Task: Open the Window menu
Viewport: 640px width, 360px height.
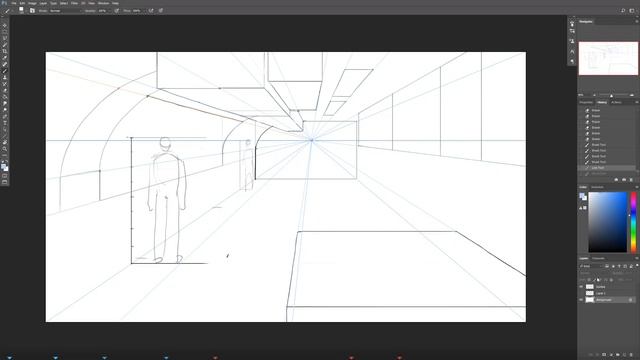Action: (103, 3)
